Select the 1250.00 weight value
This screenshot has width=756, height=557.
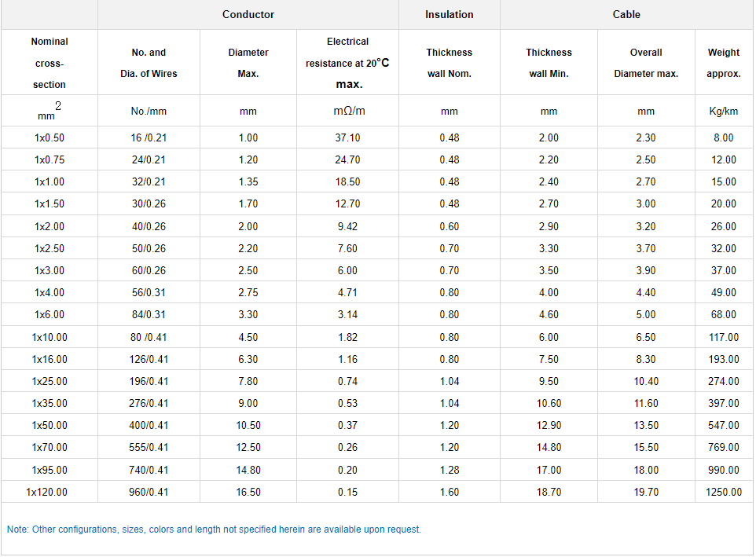724,492
